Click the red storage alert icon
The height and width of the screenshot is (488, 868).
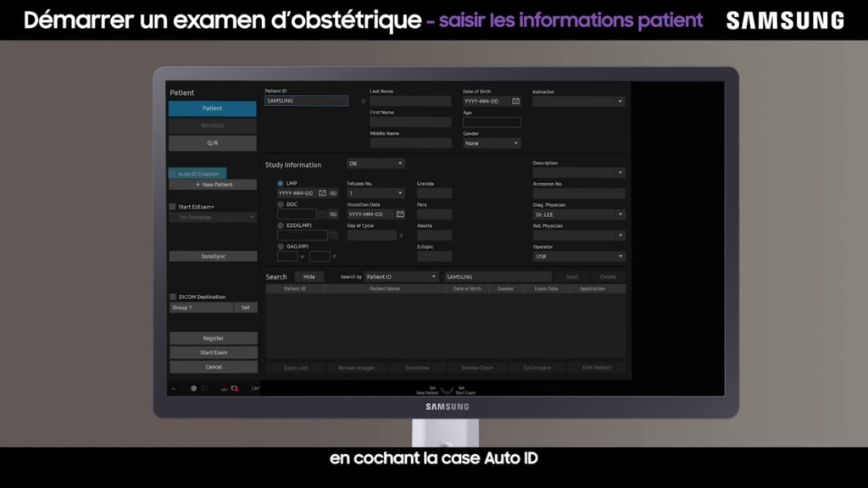tap(235, 388)
